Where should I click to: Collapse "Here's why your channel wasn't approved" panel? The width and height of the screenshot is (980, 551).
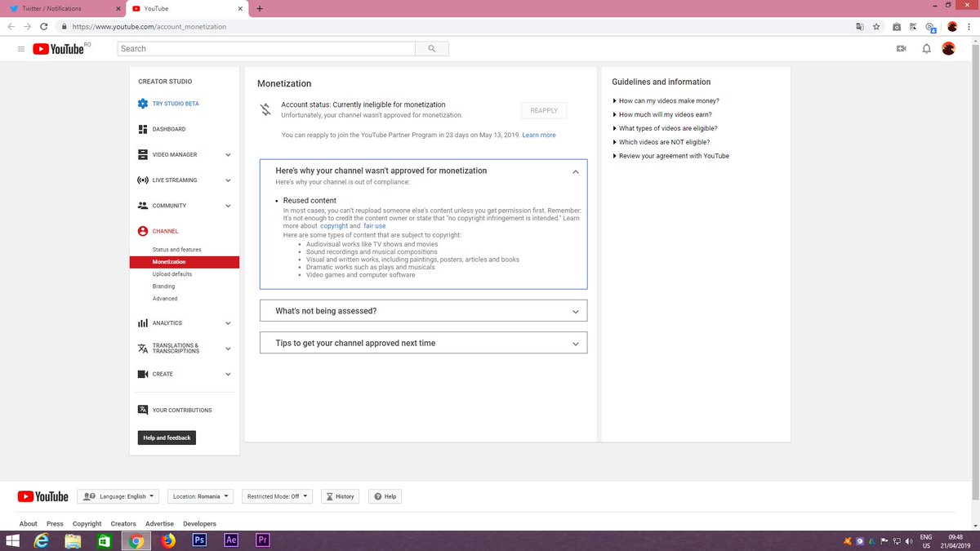(576, 171)
